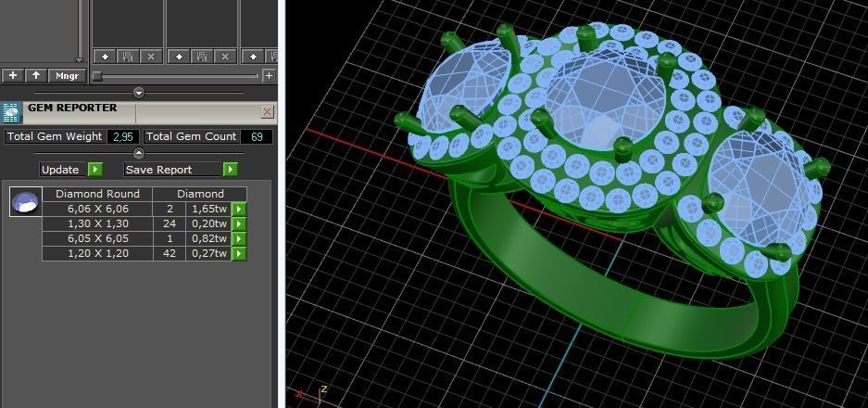Click the third thumbnail slot's up arrow icon

point(253,56)
